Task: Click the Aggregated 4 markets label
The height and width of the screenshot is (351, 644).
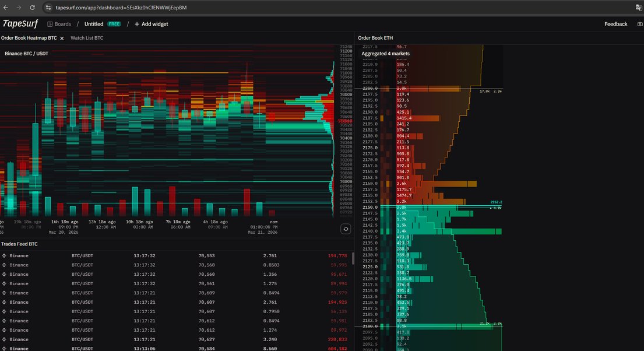Action: click(x=385, y=54)
